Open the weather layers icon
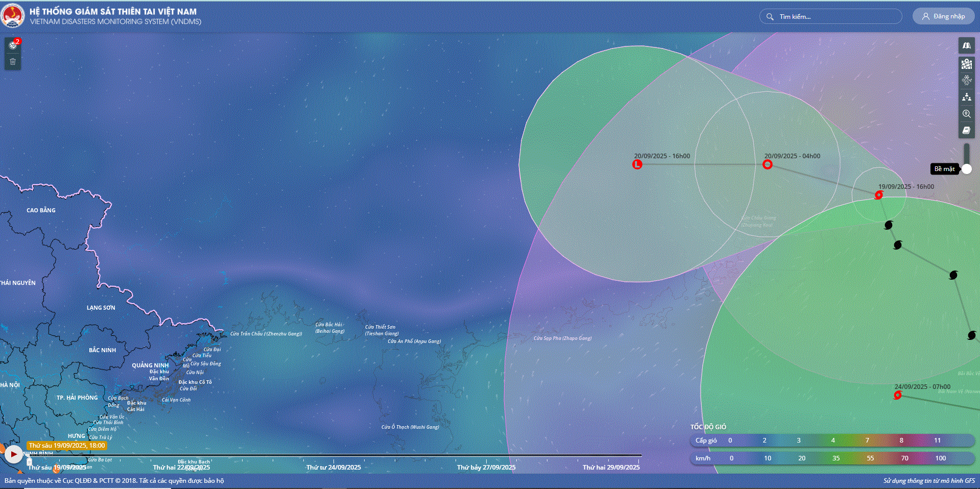This screenshot has width=980, height=489. pyautogui.click(x=966, y=80)
